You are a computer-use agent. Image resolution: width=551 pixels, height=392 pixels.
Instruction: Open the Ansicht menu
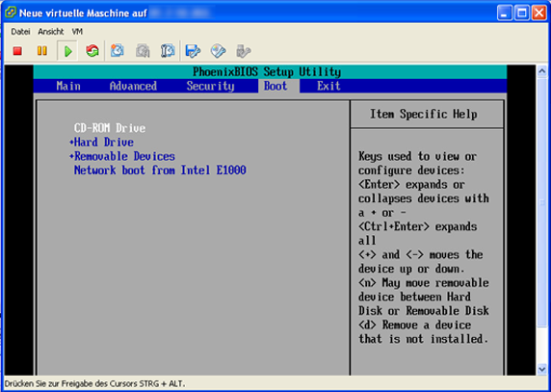[x=51, y=32]
